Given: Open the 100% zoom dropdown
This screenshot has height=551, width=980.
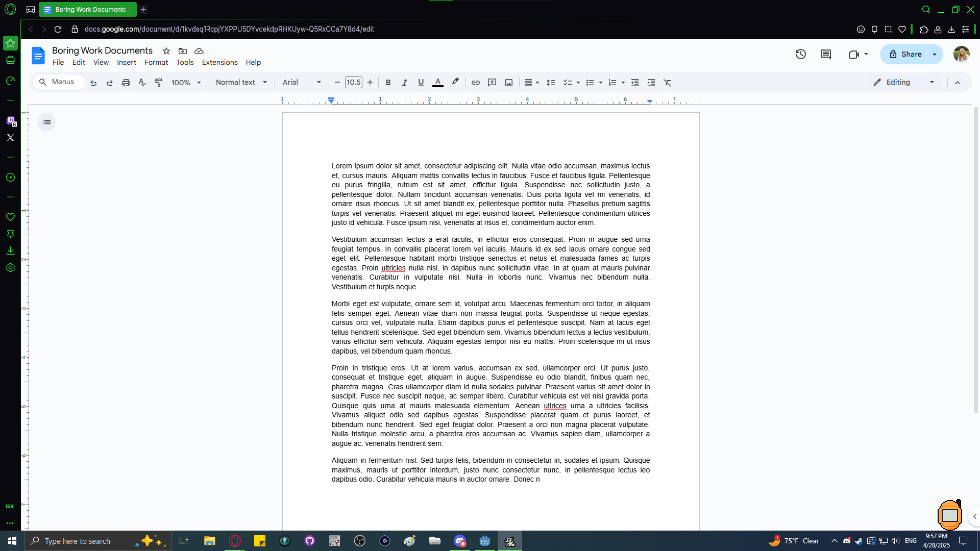Looking at the screenshot, I should 186,83.
